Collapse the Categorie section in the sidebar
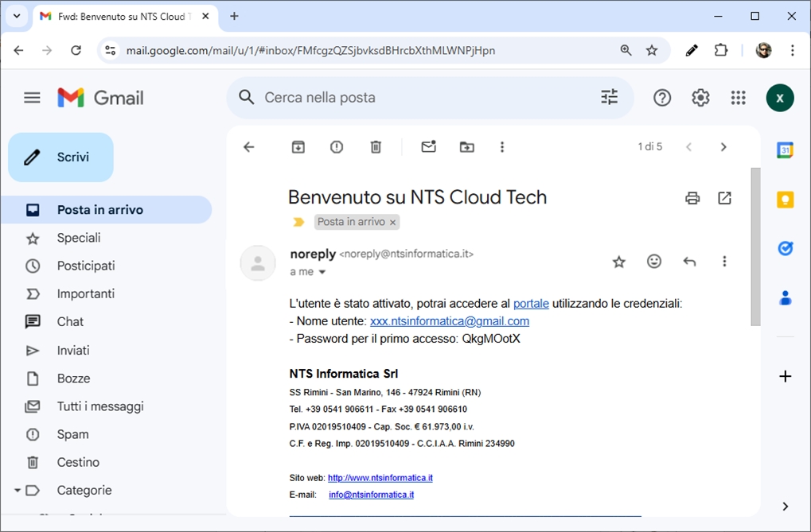The height and width of the screenshot is (532, 811). pyautogui.click(x=18, y=491)
